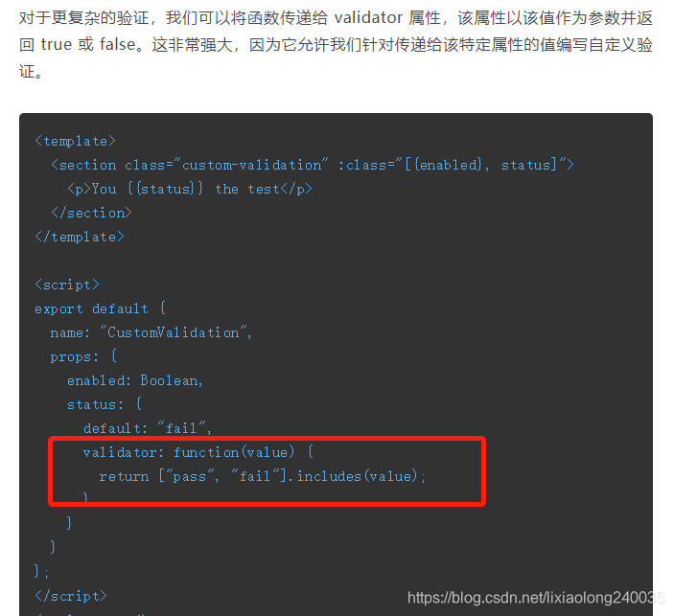The height and width of the screenshot is (616, 674).
Task: Click the red highlighted box border
Action: pyautogui.click(x=267, y=439)
